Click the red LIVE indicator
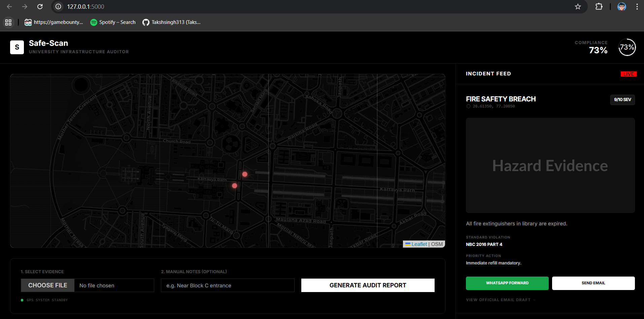 629,74
